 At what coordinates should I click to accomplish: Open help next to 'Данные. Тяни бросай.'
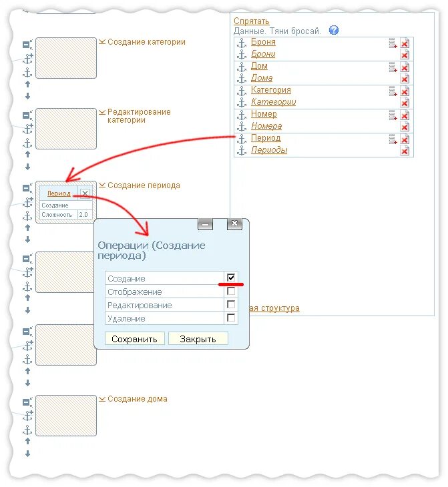[x=334, y=30]
